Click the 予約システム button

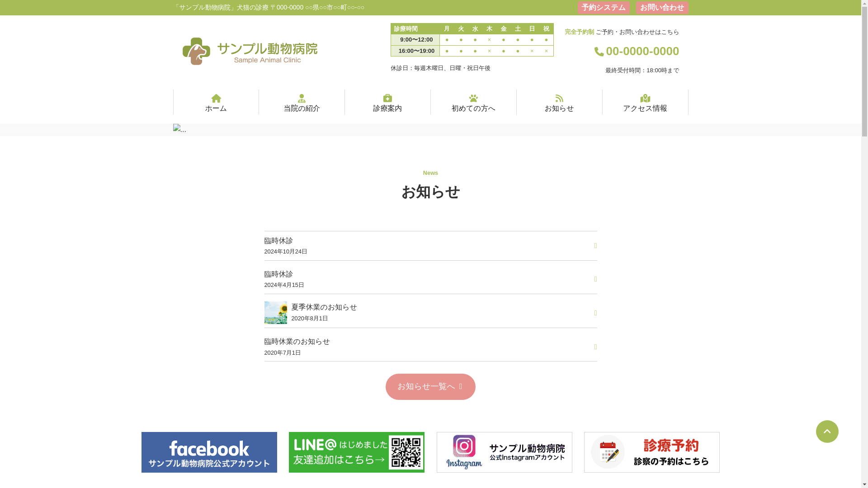(604, 8)
